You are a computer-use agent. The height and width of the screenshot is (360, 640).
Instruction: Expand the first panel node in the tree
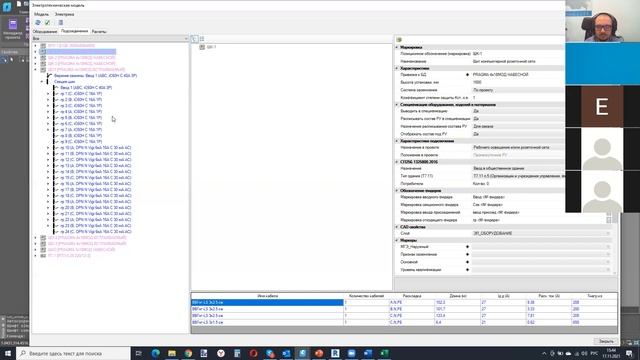[x=36, y=46]
